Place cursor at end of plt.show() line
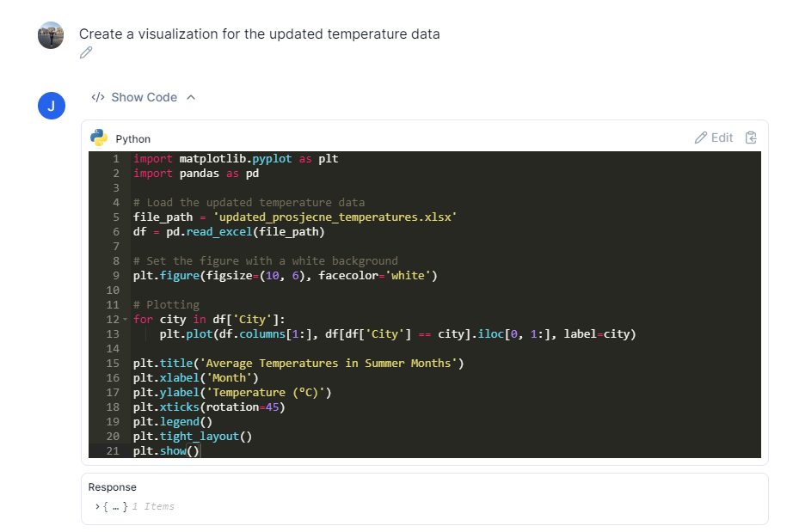This screenshot has width=793, height=532. point(200,451)
